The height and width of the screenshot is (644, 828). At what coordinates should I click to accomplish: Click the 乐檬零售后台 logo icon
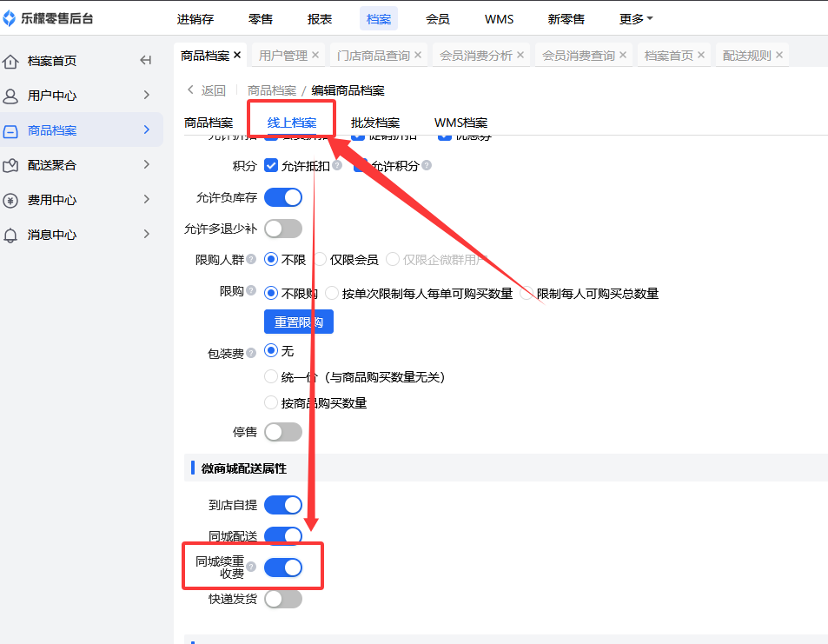[x=9, y=18]
